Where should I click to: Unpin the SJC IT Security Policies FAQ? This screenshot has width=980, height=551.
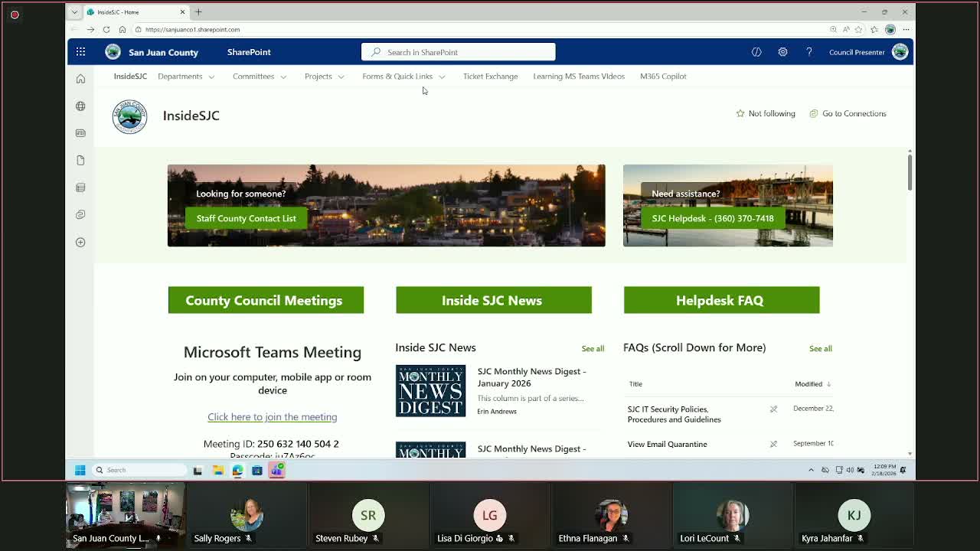[773, 409]
